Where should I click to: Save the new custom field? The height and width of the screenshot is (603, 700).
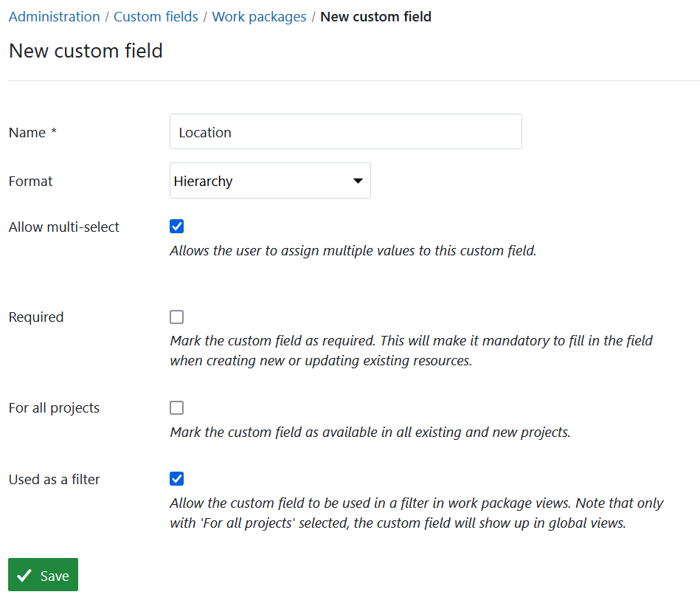[43, 575]
